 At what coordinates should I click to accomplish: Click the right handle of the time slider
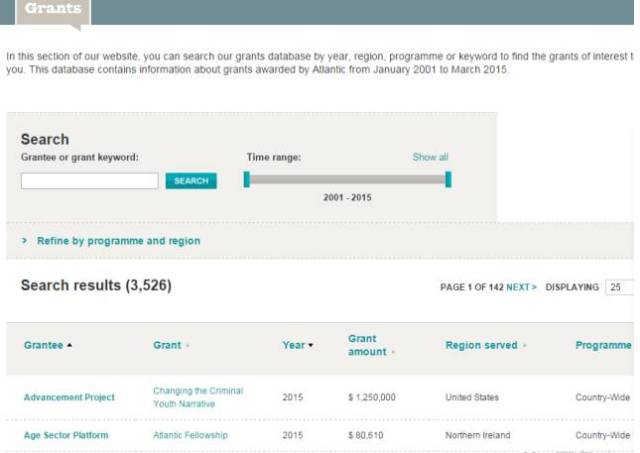[x=448, y=180]
